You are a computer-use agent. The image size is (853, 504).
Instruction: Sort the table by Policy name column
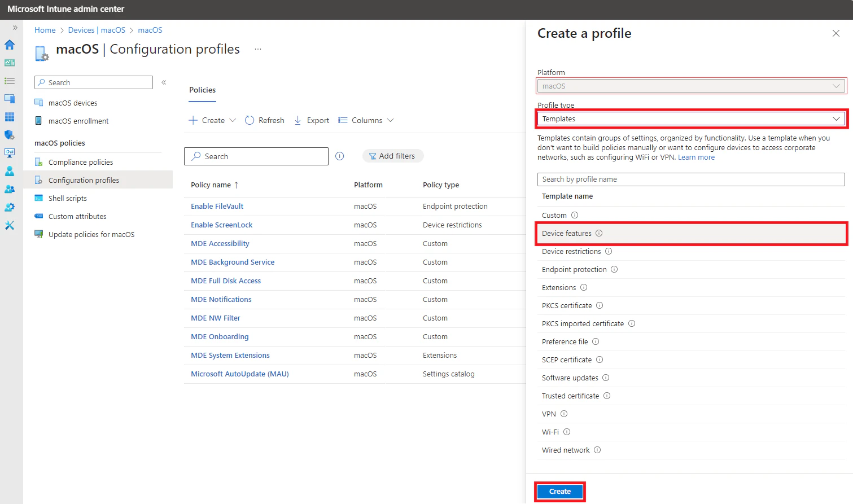click(x=215, y=185)
